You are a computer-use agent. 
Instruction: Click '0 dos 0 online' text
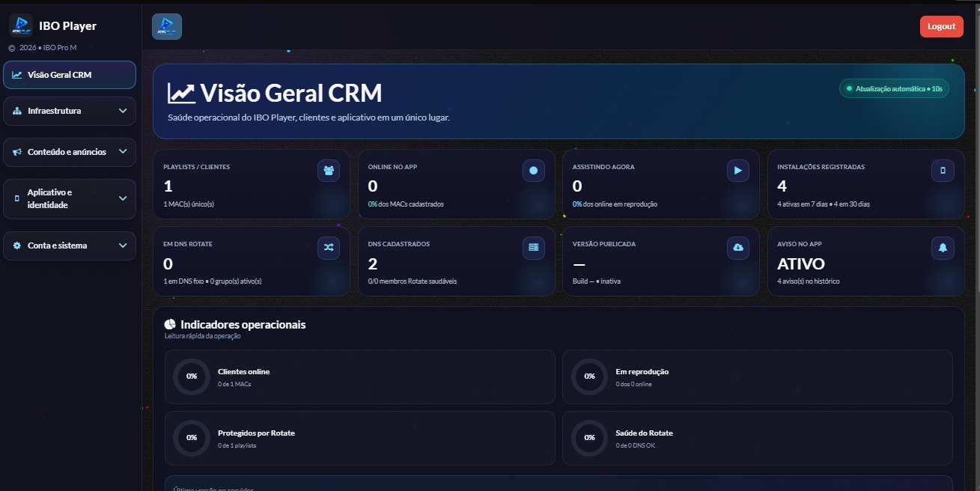point(634,384)
